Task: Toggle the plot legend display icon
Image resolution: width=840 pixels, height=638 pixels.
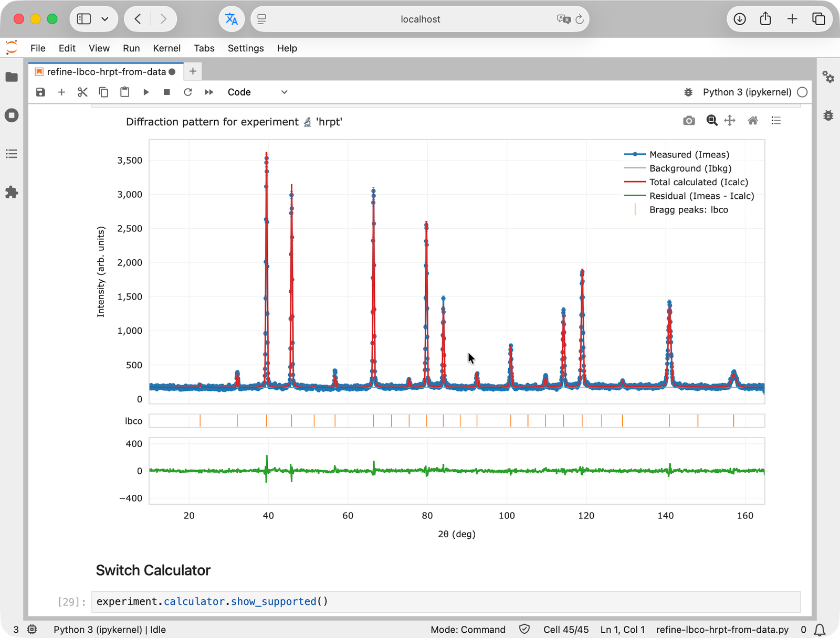Action: pyautogui.click(x=776, y=121)
